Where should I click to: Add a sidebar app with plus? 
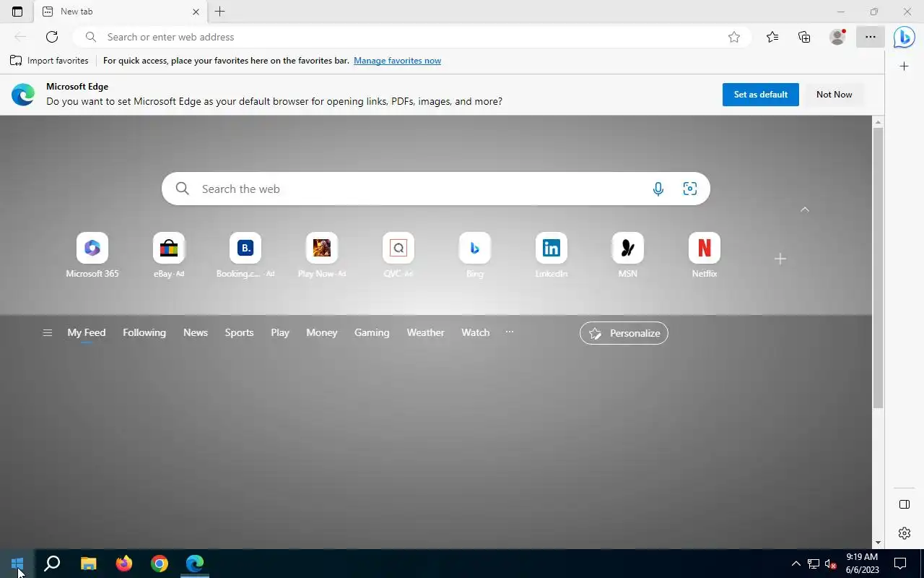point(904,66)
